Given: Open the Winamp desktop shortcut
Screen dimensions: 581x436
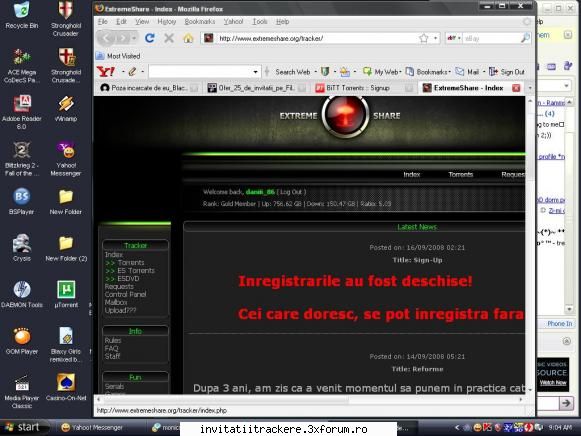Looking at the screenshot, I should 66,109.
